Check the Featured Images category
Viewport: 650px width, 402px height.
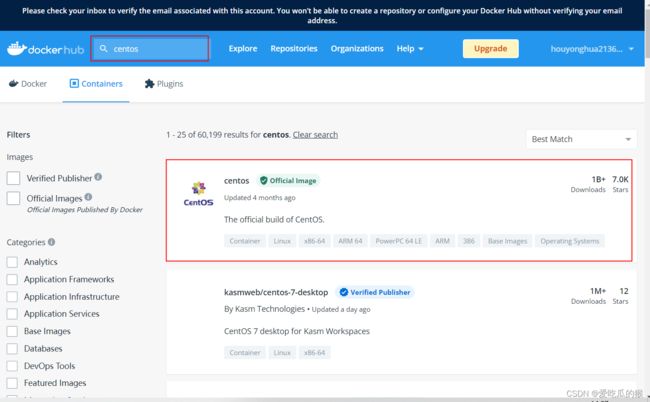tap(12, 383)
